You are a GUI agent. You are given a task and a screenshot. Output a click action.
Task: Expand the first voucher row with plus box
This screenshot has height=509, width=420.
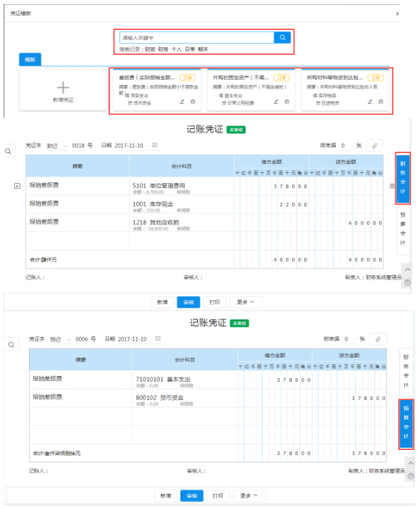point(17,186)
